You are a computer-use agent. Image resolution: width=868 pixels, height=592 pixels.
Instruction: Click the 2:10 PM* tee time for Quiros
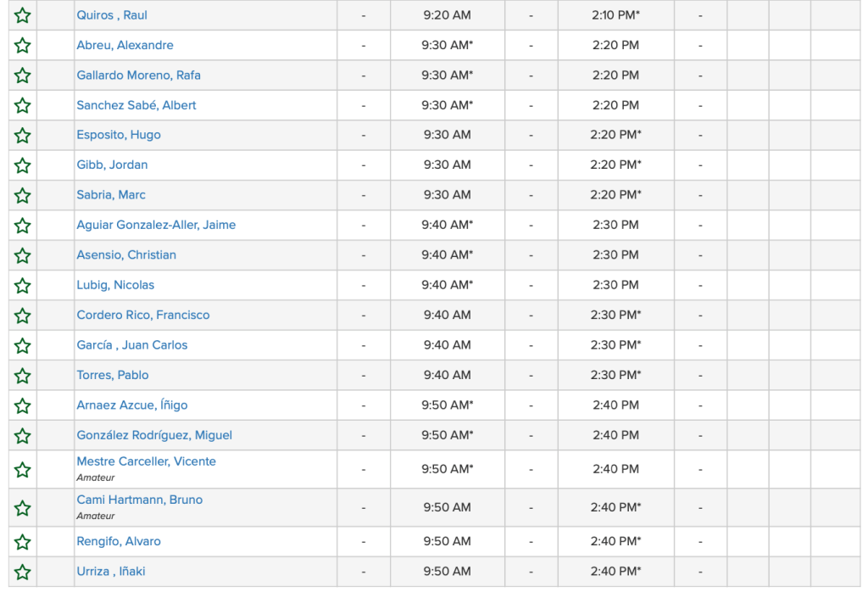click(x=615, y=15)
